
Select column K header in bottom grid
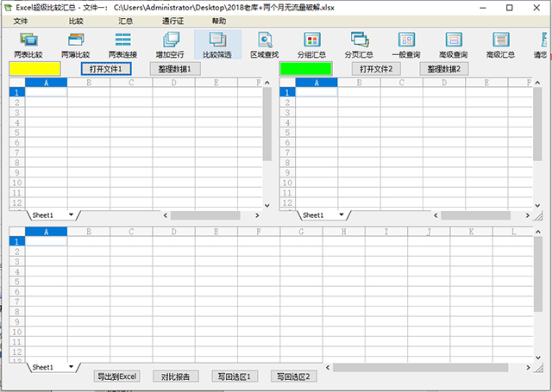pos(472,232)
